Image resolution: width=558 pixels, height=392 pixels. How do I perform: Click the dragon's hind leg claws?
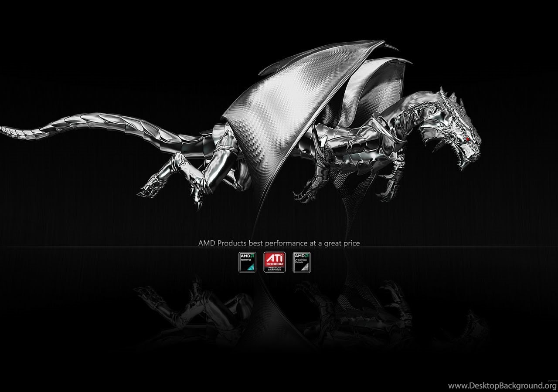tap(148, 189)
